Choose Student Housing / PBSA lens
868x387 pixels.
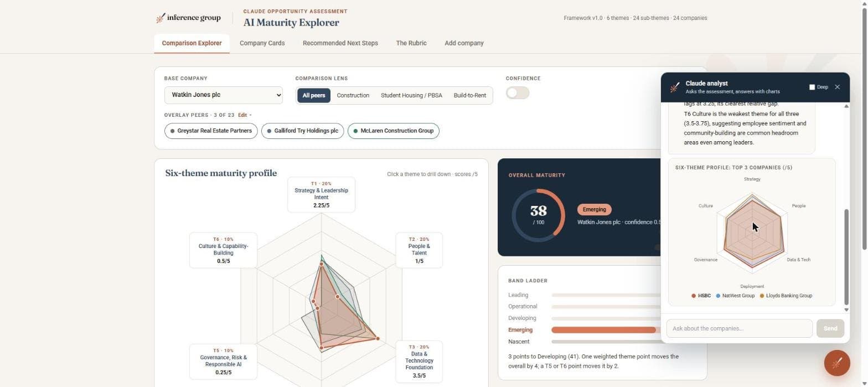click(x=411, y=95)
